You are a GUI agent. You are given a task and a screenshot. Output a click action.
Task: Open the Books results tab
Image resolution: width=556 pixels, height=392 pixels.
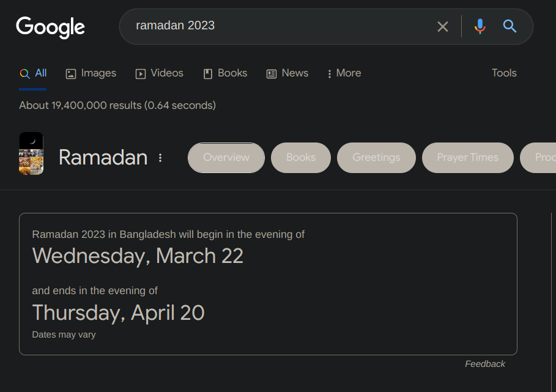(x=225, y=73)
